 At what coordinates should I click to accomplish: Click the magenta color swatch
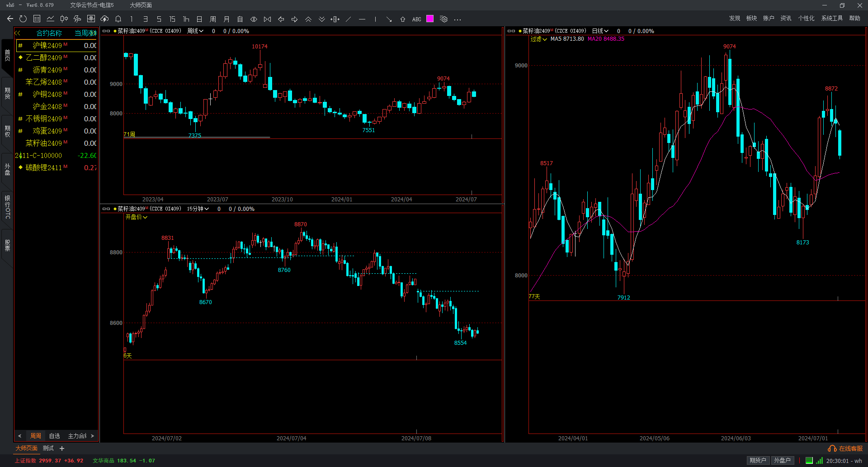point(430,19)
